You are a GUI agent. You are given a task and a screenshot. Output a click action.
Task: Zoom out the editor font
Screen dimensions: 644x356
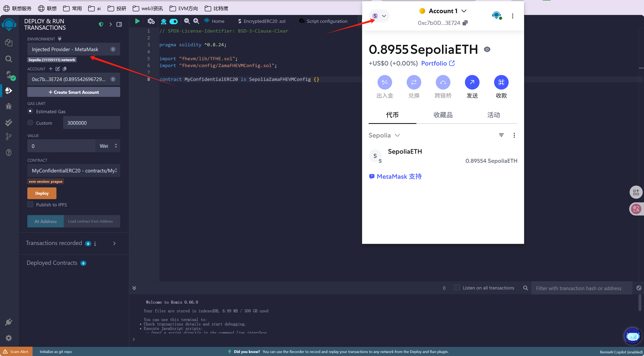pos(187,21)
